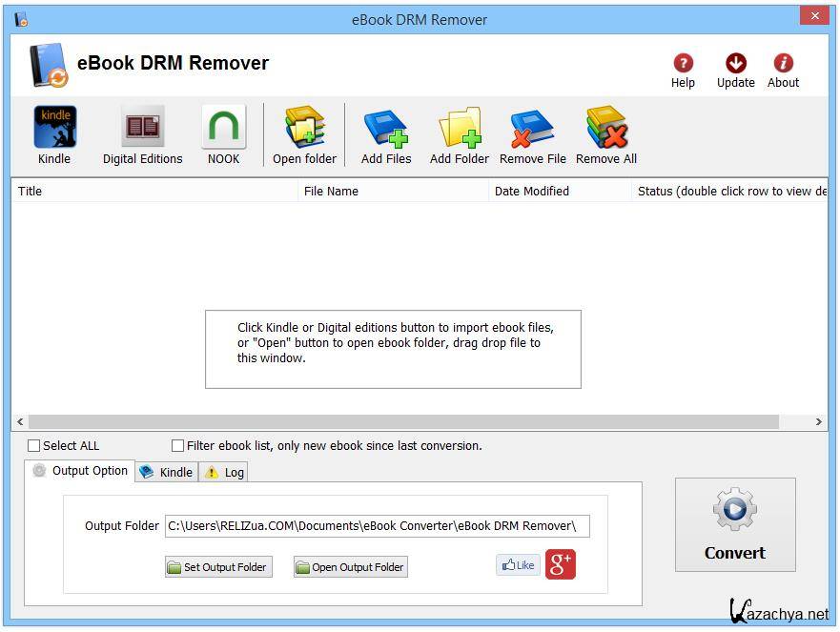Click the Digital Editions import icon
This screenshot has height=632, width=840.
[x=142, y=129]
